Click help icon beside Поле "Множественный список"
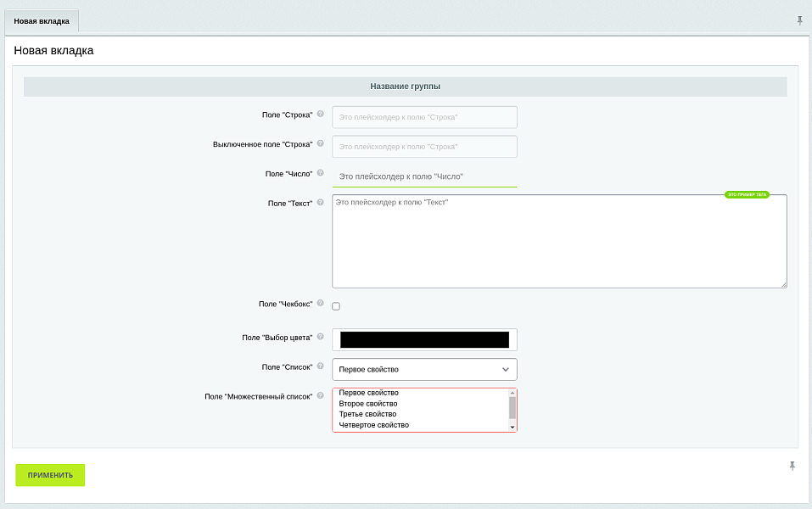 coord(321,395)
